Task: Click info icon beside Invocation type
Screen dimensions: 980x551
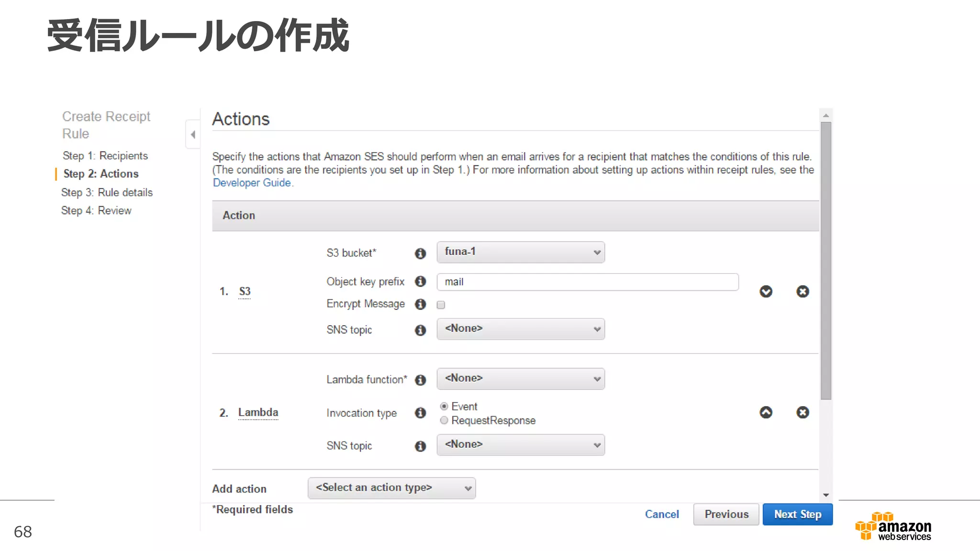Action: [x=420, y=413]
